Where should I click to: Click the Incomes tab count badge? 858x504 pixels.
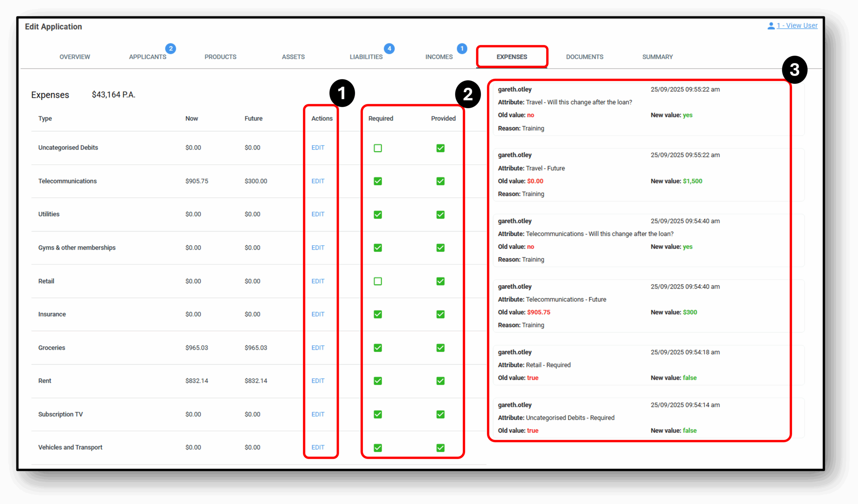click(462, 48)
